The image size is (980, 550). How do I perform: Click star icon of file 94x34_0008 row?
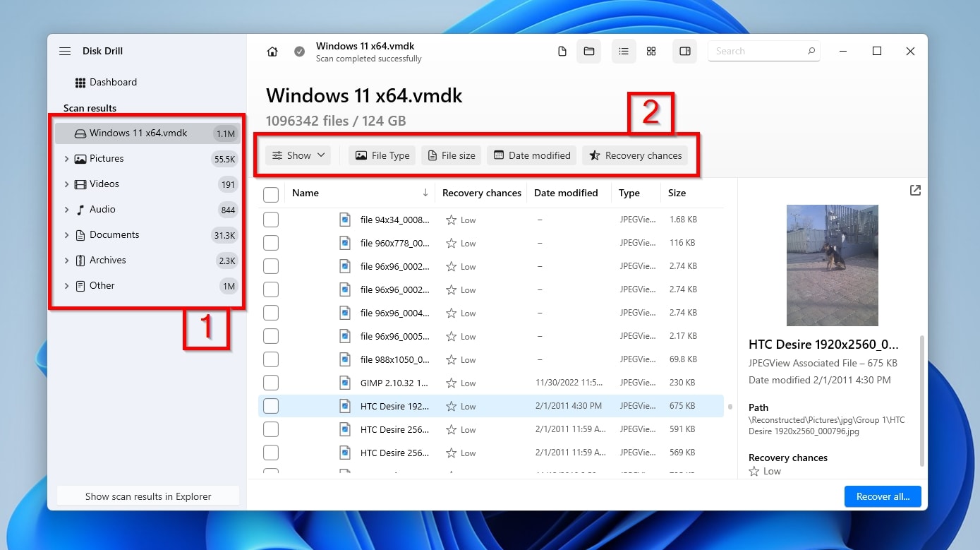[x=452, y=220]
